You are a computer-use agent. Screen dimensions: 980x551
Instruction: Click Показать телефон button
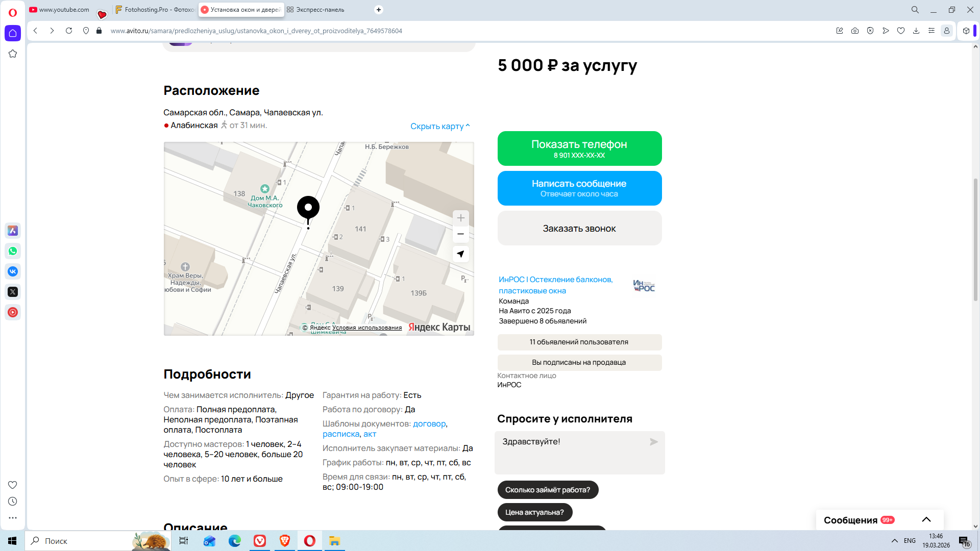579,148
